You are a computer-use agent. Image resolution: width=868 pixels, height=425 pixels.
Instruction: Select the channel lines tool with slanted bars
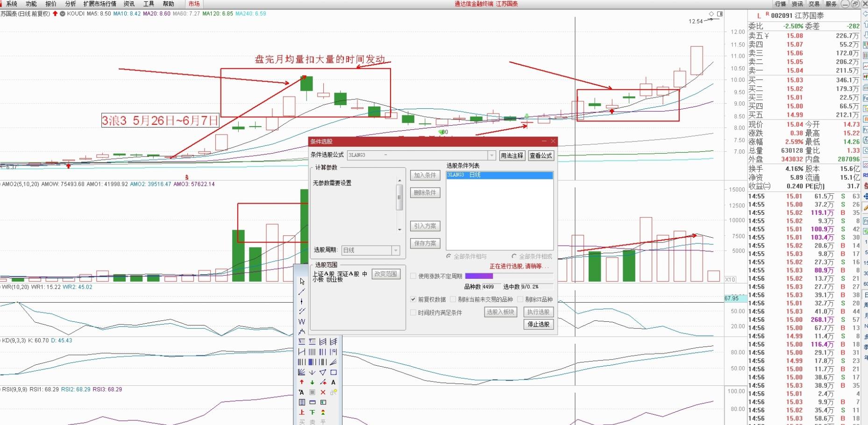click(323, 342)
